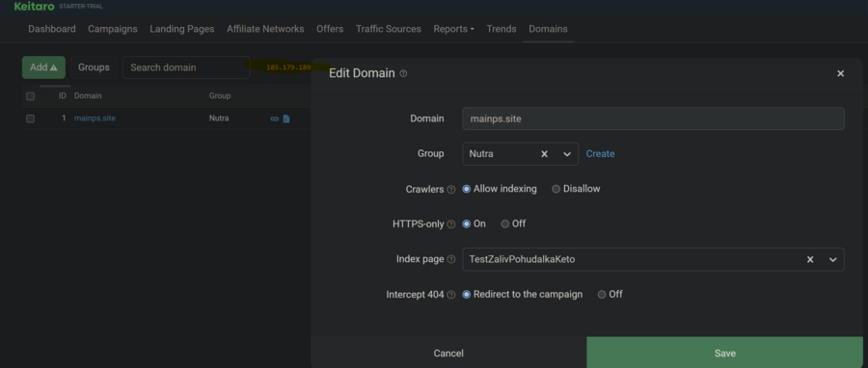Select Allow indexing for crawlers

click(x=466, y=189)
